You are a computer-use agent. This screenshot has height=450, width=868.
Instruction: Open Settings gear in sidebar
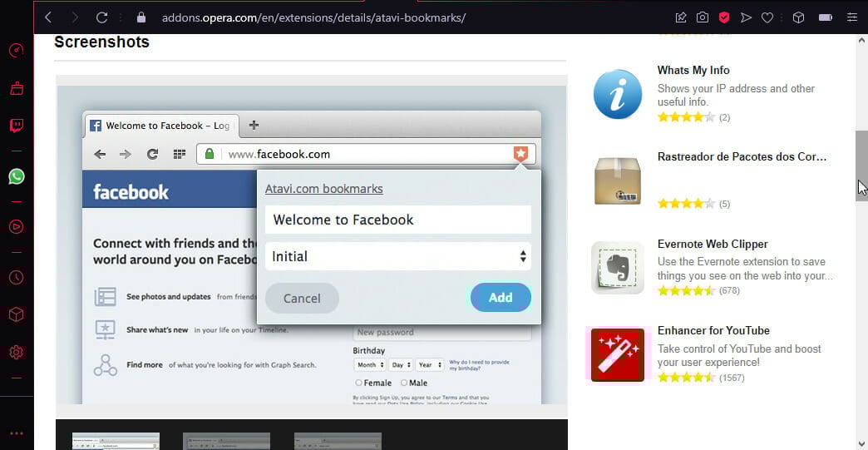pyautogui.click(x=17, y=352)
